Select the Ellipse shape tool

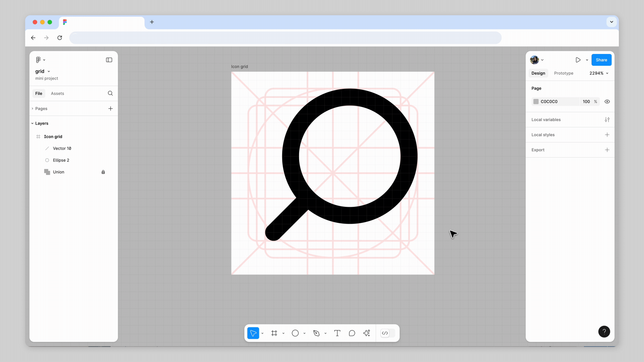click(295, 333)
